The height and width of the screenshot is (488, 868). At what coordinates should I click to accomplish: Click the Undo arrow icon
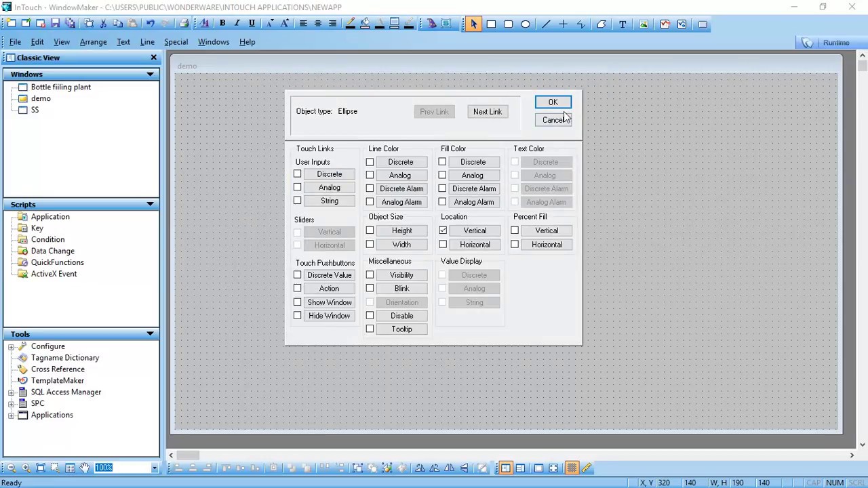pos(151,24)
